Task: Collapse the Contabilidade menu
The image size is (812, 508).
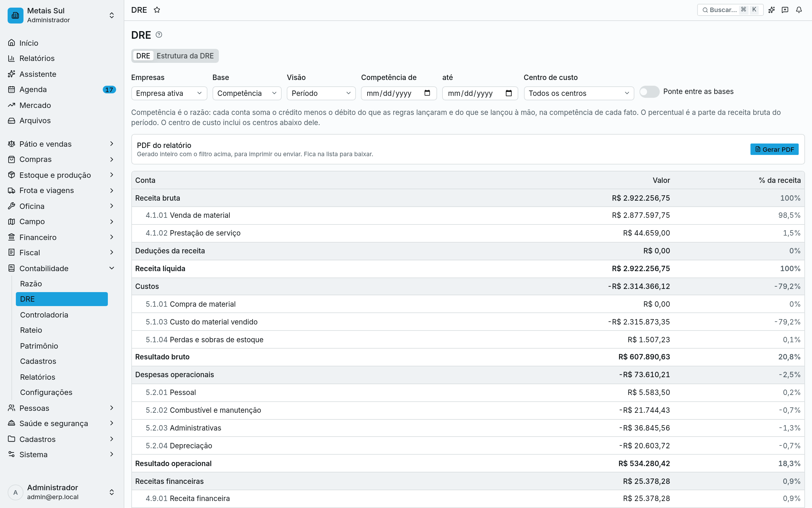Action: [x=62, y=268]
